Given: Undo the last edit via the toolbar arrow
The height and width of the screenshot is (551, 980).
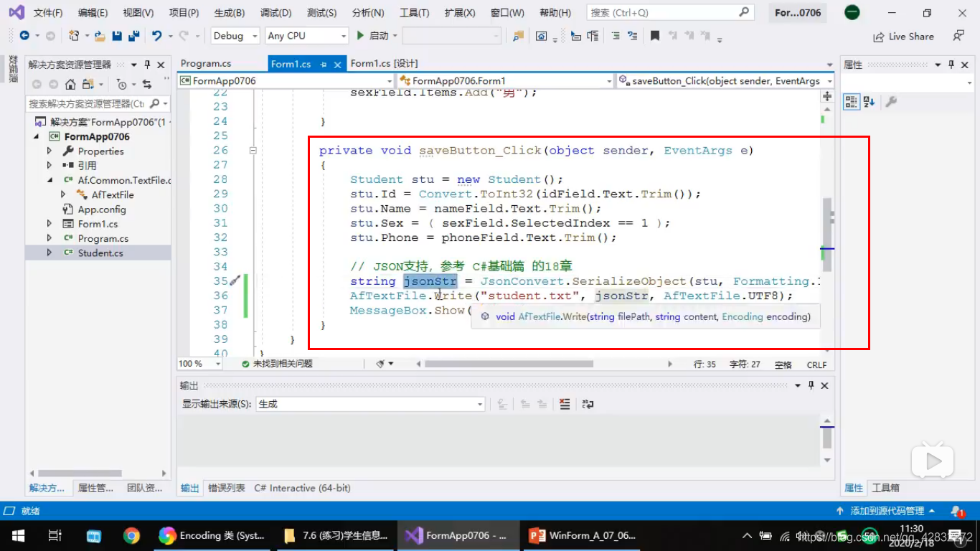Looking at the screenshot, I should coord(156,36).
